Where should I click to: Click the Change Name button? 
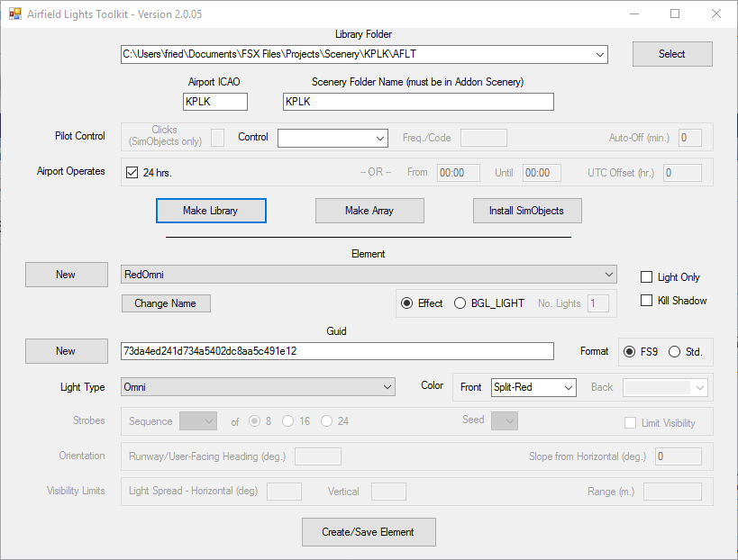coord(166,303)
